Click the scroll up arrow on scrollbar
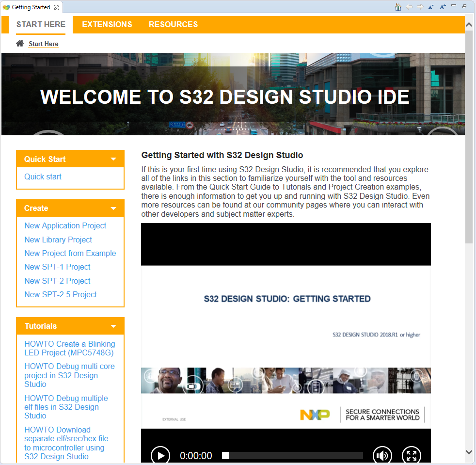 [x=469, y=25]
